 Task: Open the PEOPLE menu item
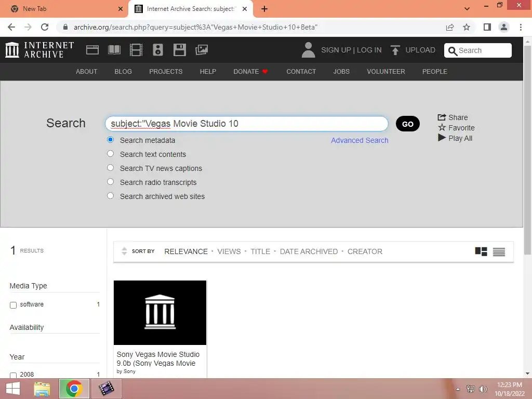435,72
